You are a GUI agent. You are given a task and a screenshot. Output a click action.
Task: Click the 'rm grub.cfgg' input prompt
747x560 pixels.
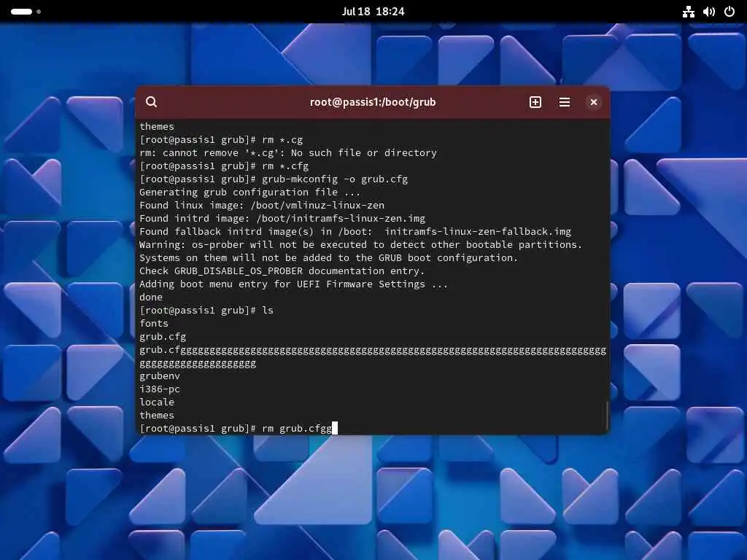coord(239,428)
